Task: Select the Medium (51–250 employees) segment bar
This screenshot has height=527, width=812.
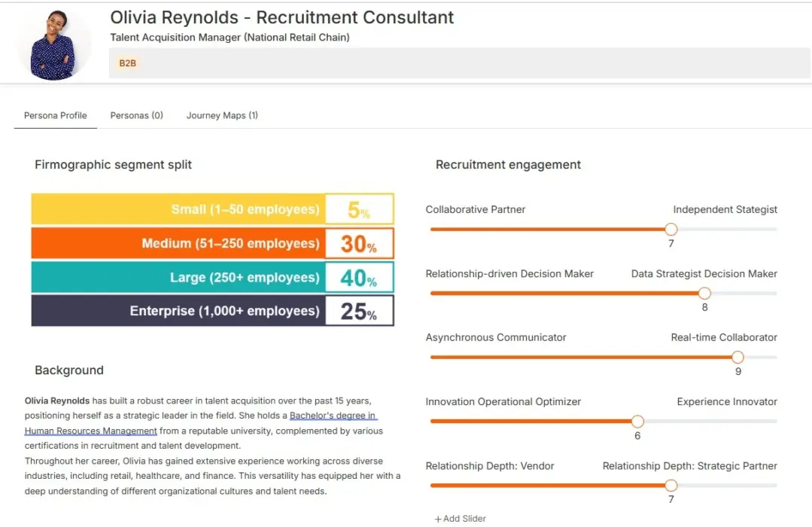Action: pyautogui.click(x=211, y=242)
